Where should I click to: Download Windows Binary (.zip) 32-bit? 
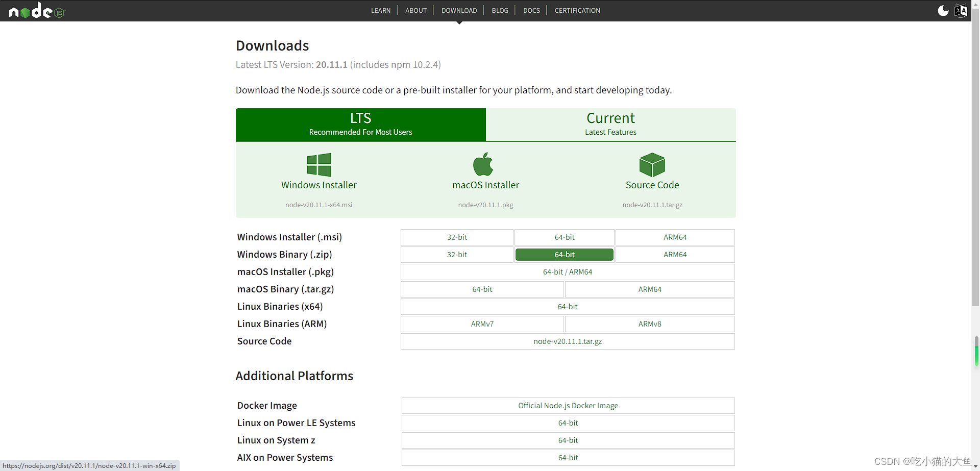pos(457,255)
